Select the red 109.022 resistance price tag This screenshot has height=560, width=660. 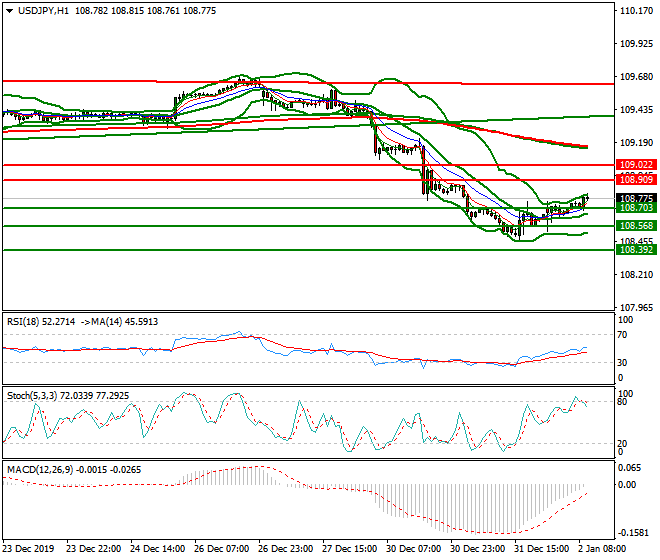click(636, 165)
